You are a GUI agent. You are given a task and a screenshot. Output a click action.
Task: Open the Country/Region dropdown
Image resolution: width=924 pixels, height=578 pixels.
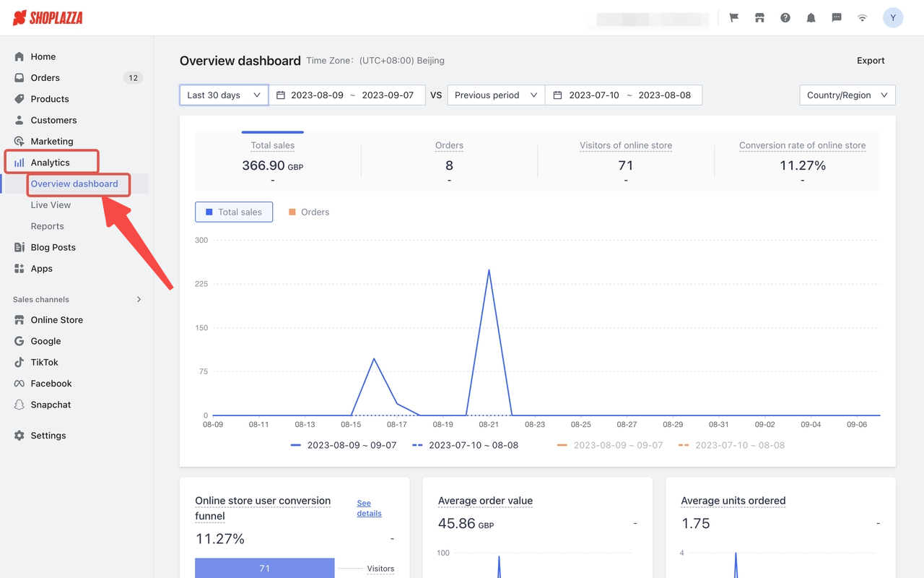(847, 95)
